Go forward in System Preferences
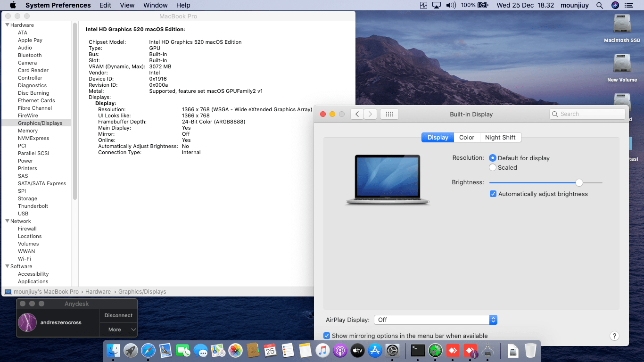Image resolution: width=644 pixels, height=362 pixels. point(371,114)
